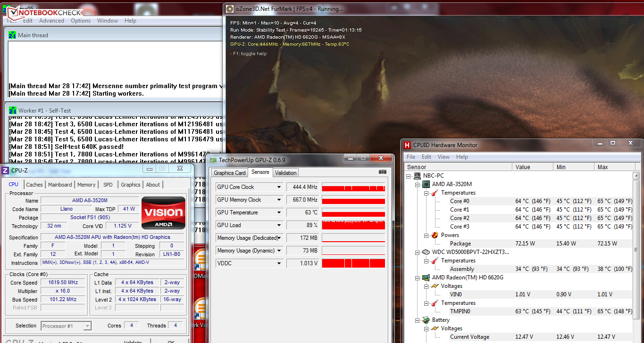Open the Window menu in Prime95
The image size is (644, 343).
tap(108, 21)
